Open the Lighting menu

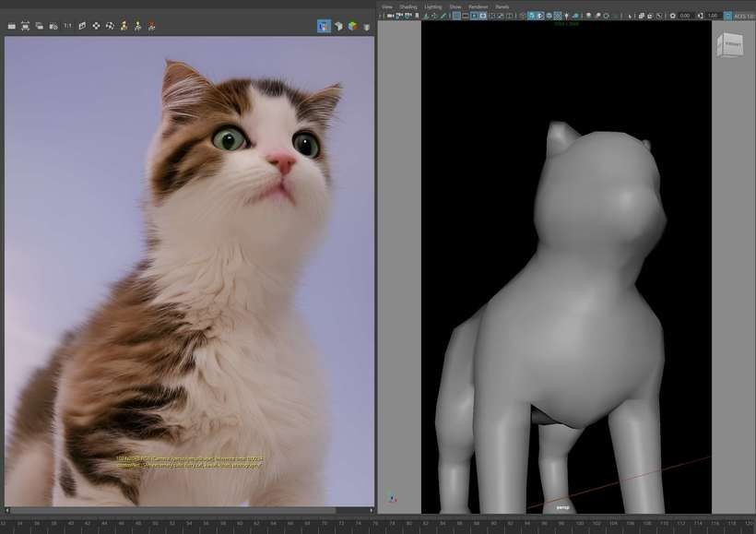pos(432,6)
